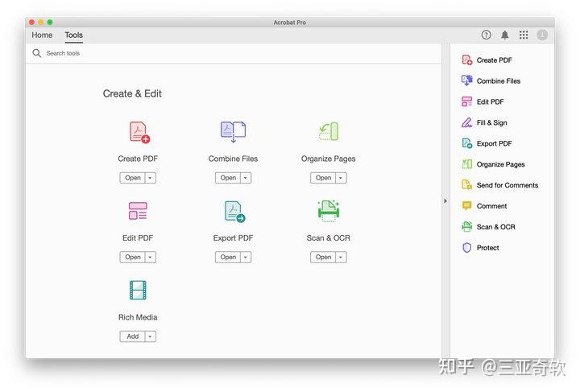The width and height of the screenshot is (580, 392).
Task: Click the Create PDF icon in main grid
Action: (x=139, y=132)
